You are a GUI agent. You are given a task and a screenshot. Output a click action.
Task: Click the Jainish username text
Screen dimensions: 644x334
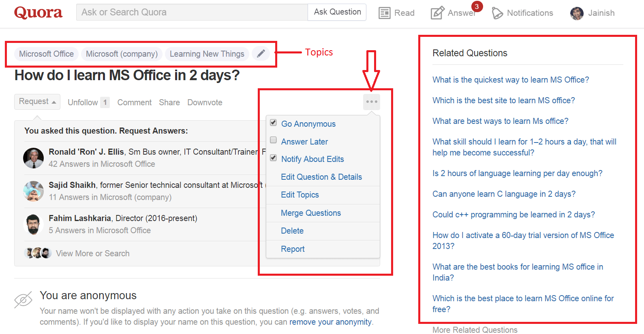point(601,13)
